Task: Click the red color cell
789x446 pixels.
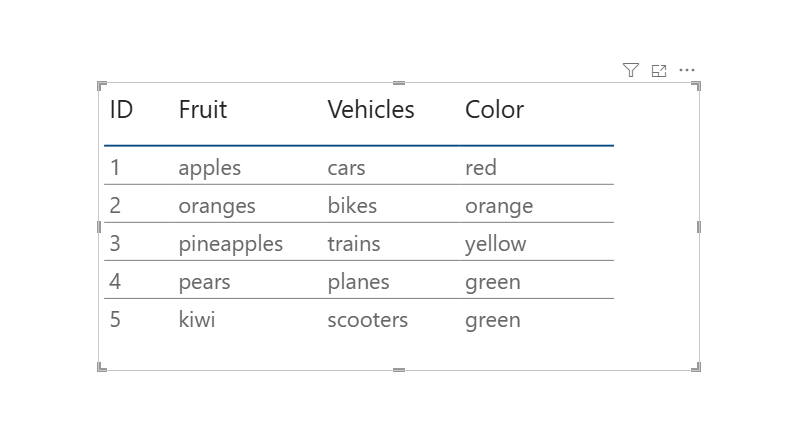Action: coord(481,168)
